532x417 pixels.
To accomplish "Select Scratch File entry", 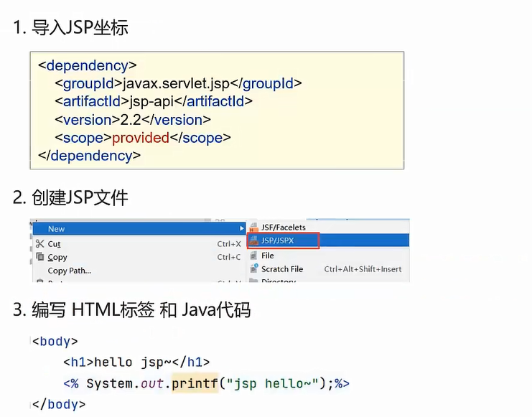I will tap(328, 269).
